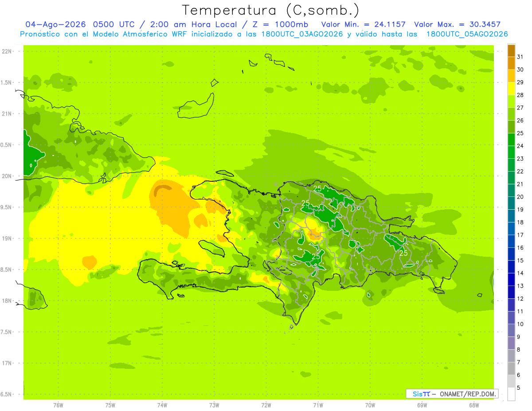Click the color scale value "15"
This screenshot has width=532, height=411.
[x=520, y=261]
